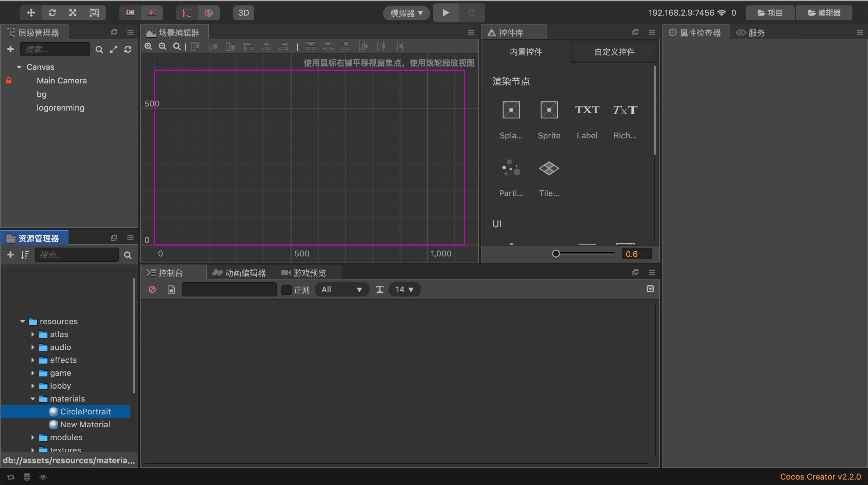Toggle the 3D view mode button
Screen dimensions: 868x485
[x=243, y=13]
